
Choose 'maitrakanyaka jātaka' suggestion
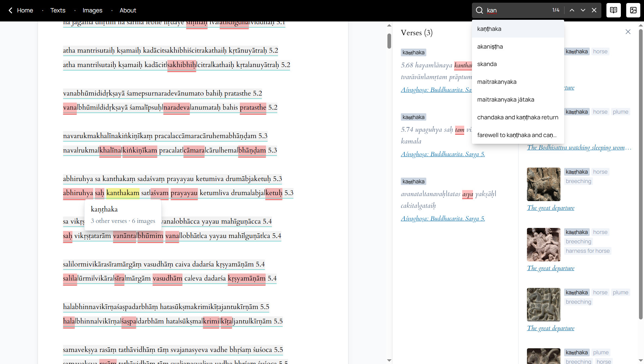(505, 100)
